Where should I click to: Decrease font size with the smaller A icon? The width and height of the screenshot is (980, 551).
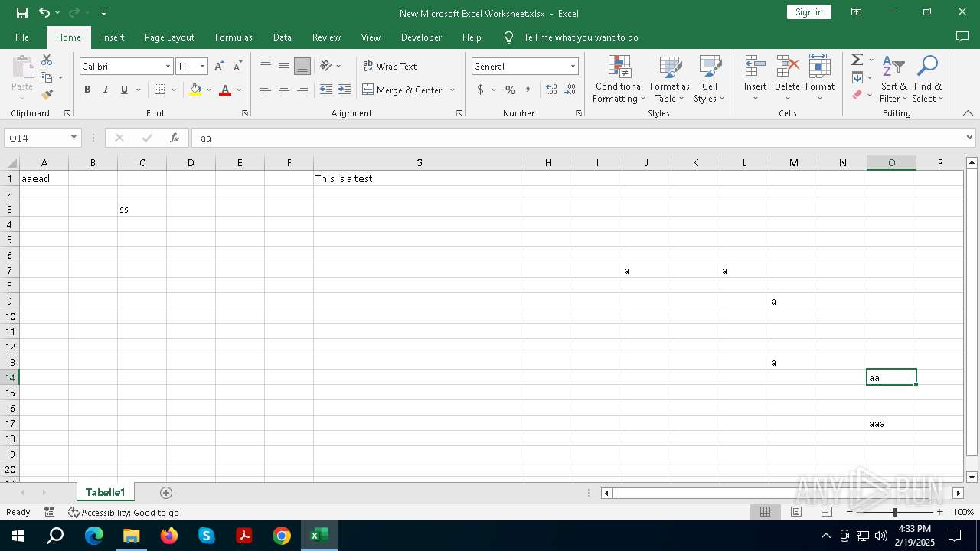[237, 67]
